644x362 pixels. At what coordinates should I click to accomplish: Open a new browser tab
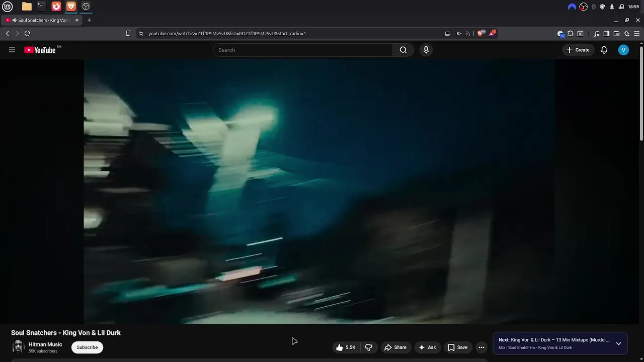(89, 20)
